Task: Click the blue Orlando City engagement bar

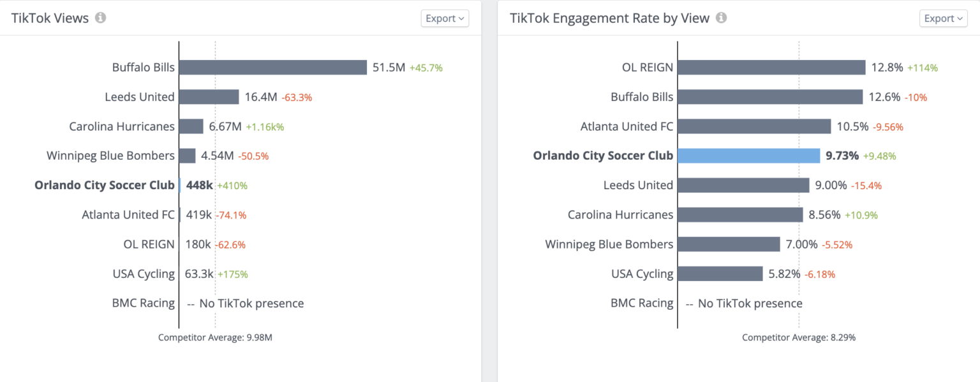Action: click(750, 155)
